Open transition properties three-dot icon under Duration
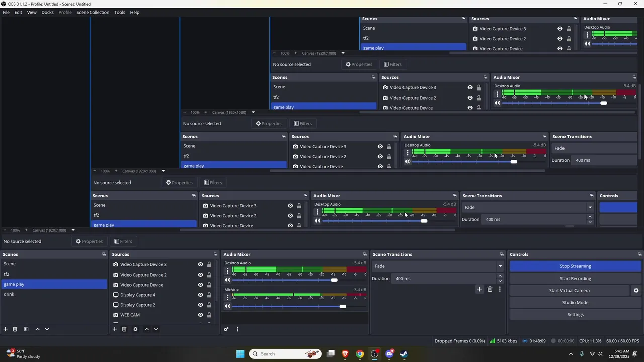 pyautogui.click(x=500, y=289)
